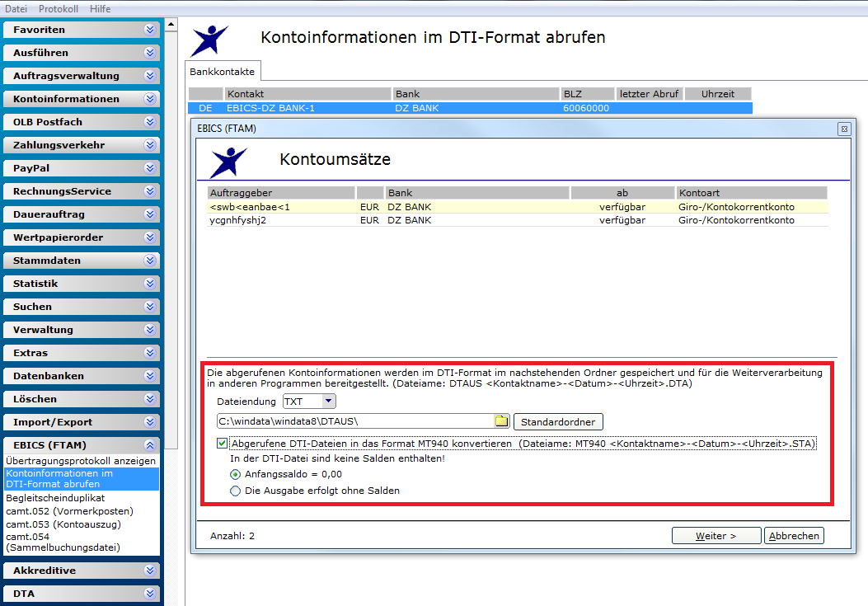Expand the Statistik section
868x606 pixels.
(82, 284)
